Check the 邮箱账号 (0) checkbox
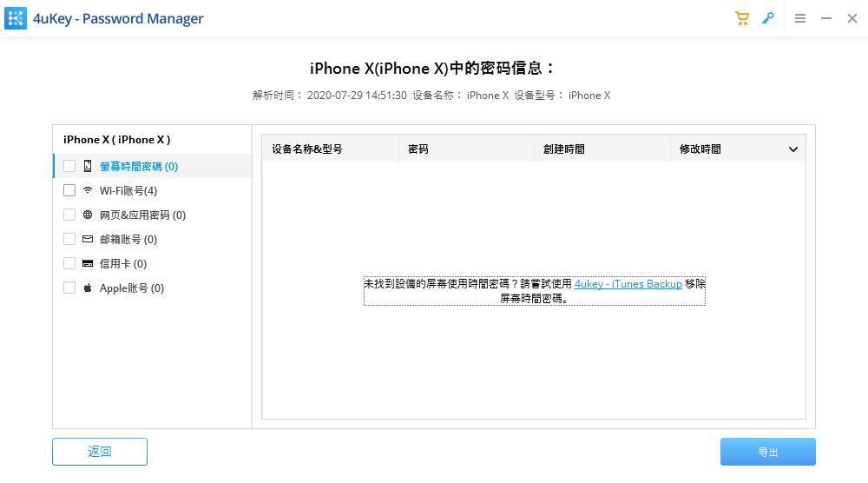This screenshot has width=868, height=483. 69,239
